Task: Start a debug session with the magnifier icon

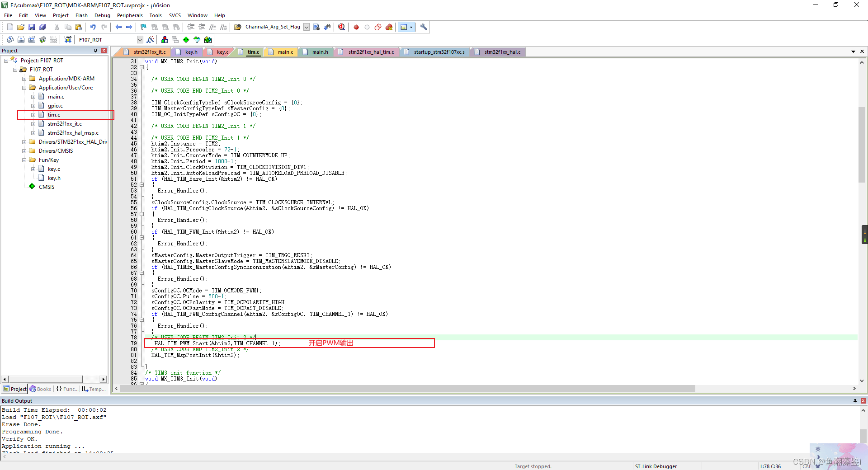Action: [341, 27]
